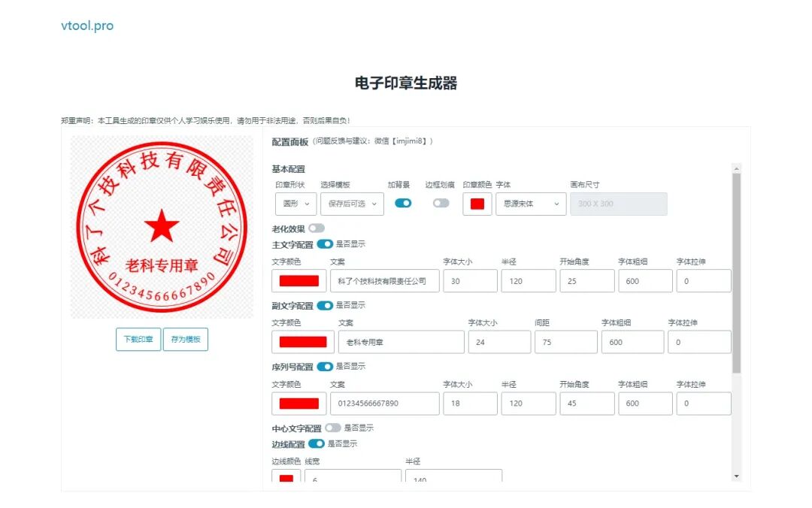Open the vtool.pro site link
The width and height of the screenshot is (812, 508).
tap(87, 26)
